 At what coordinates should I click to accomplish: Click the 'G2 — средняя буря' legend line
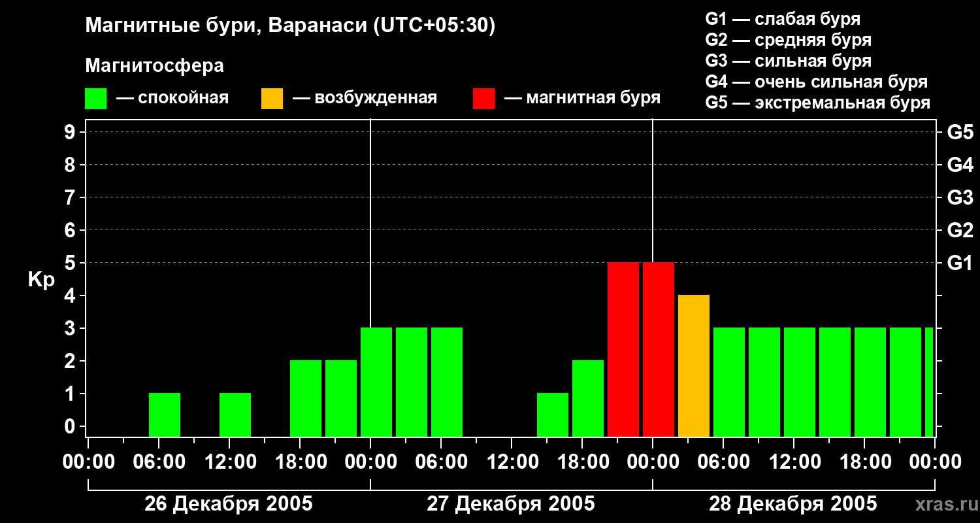788,40
